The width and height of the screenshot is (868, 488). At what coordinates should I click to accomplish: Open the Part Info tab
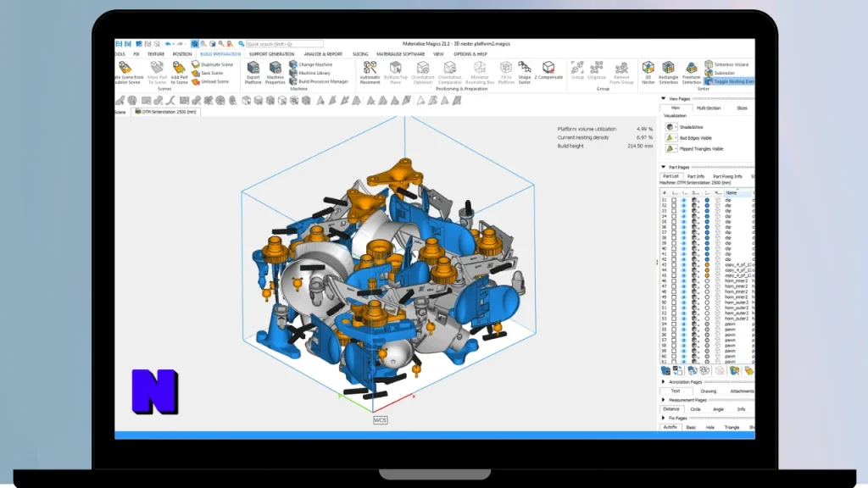696,176
